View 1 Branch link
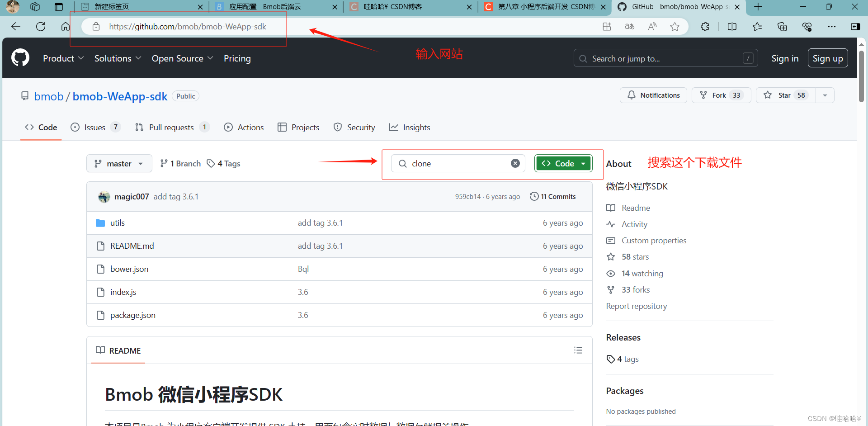The width and height of the screenshot is (868, 426). (180, 163)
